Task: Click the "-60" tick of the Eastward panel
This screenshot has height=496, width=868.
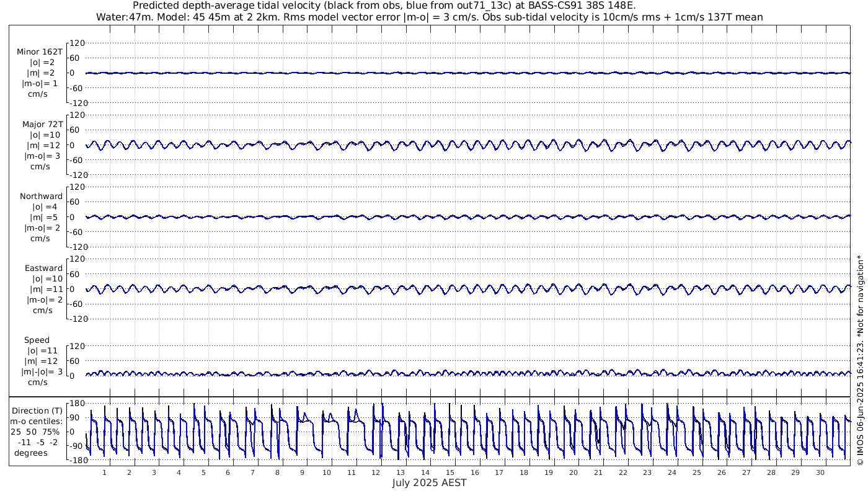Action: (x=77, y=304)
